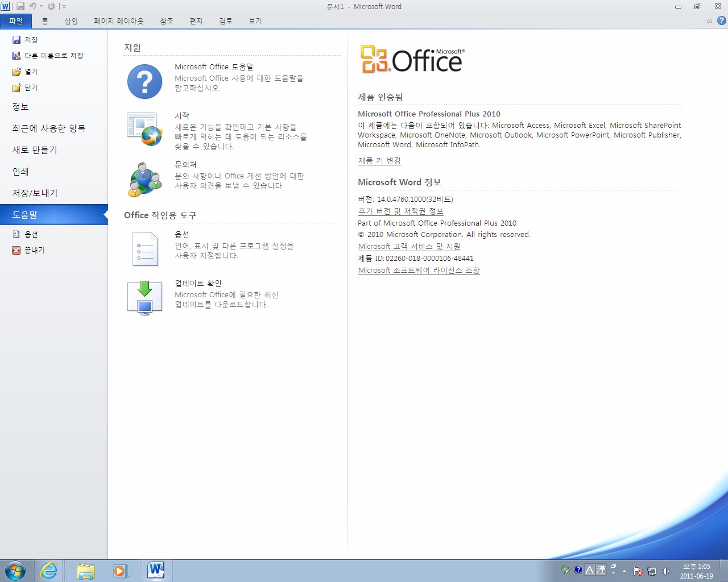Click the 제품 ID:02260-018-0000106-48441 text

click(x=416, y=258)
